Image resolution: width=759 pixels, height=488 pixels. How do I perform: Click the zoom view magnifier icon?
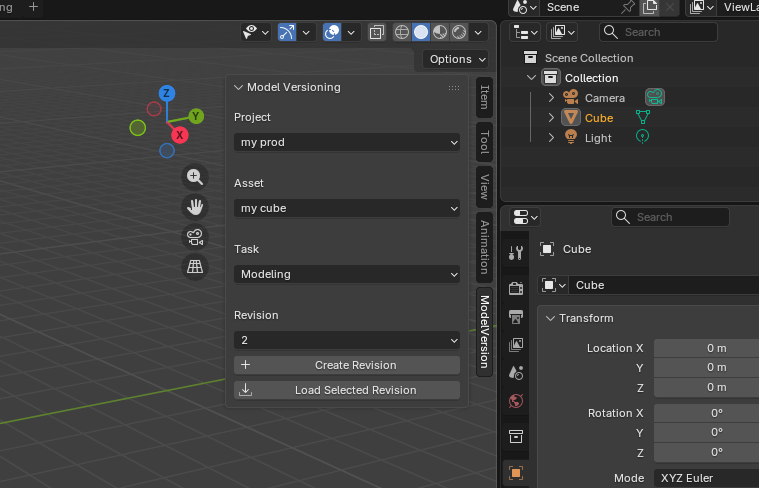pyautogui.click(x=195, y=177)
